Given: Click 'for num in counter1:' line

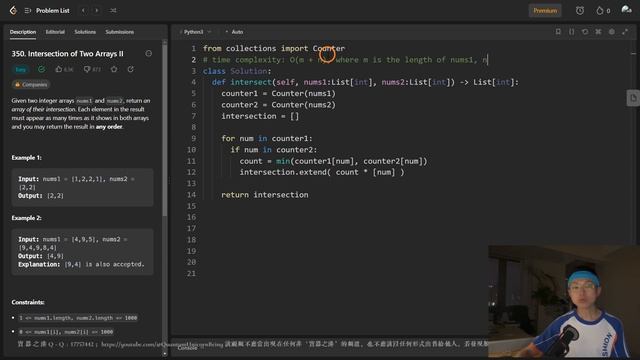Looking at the screenshot, I should tap(267, 138).
